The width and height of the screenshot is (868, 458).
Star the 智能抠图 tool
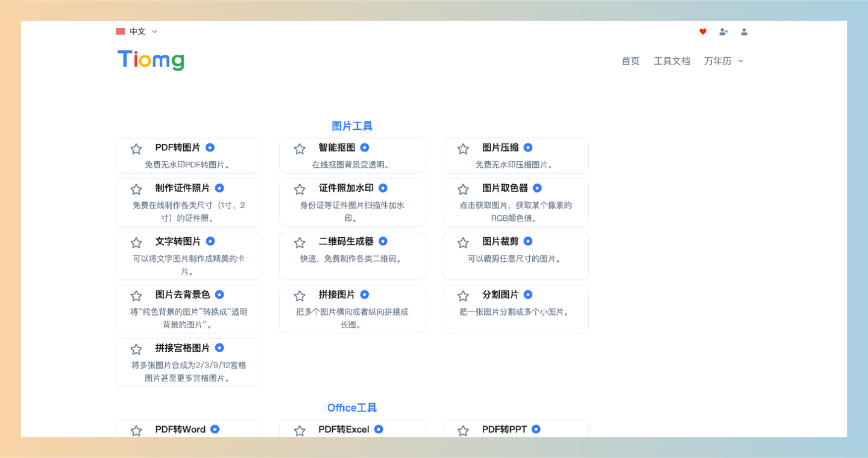pyautogui.click(x=300, y=148)
